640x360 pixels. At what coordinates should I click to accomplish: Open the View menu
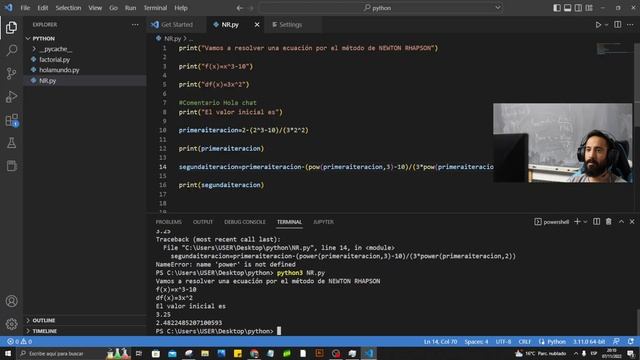coord(95,8)
